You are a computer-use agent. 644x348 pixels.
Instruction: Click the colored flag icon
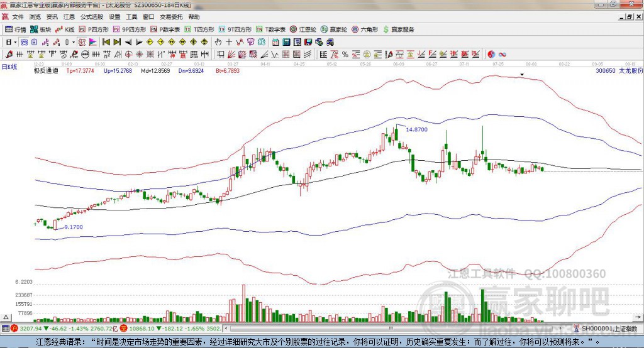[93, 42]
